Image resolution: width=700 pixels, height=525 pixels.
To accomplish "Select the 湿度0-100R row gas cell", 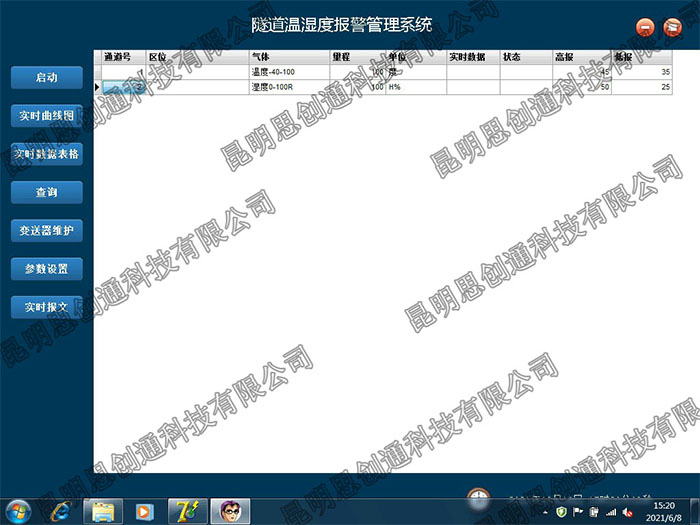I will [288, 87].
